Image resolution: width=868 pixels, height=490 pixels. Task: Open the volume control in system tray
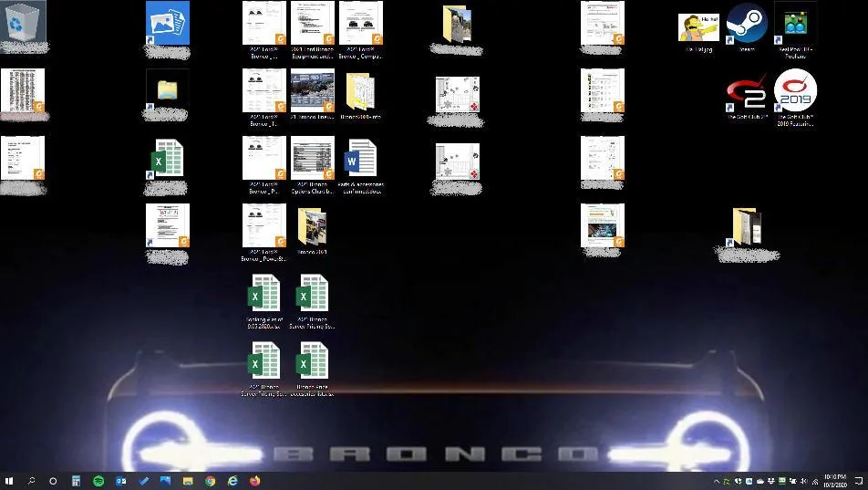pyautogui.click(x=804, y=481)
